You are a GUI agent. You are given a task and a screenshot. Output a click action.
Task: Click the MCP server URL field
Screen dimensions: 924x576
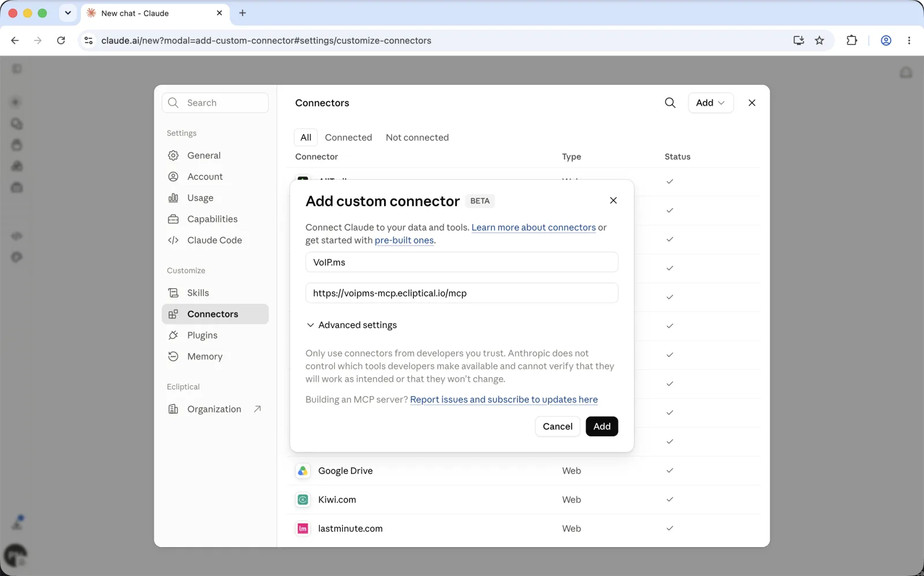(x=461, y=293)
